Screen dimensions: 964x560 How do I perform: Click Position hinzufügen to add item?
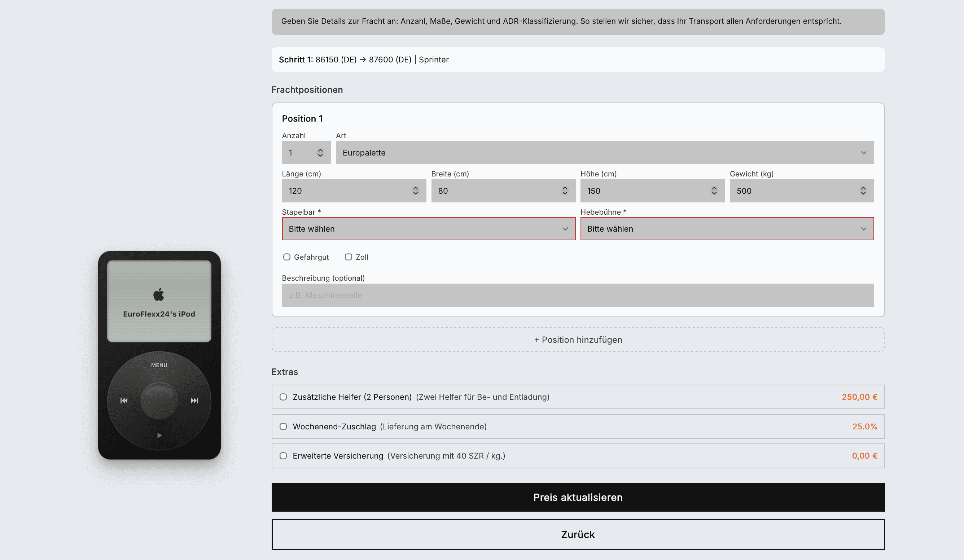point(578,340)
